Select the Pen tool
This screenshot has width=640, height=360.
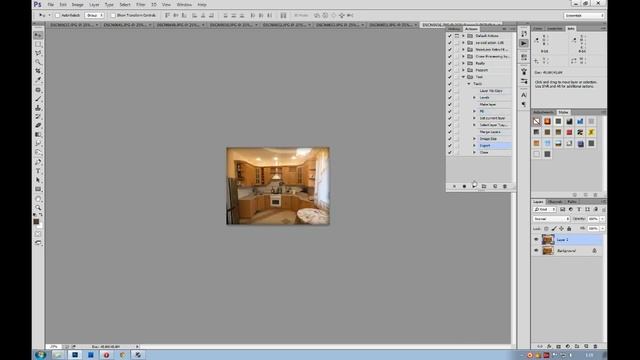click(x=38, y=162)
